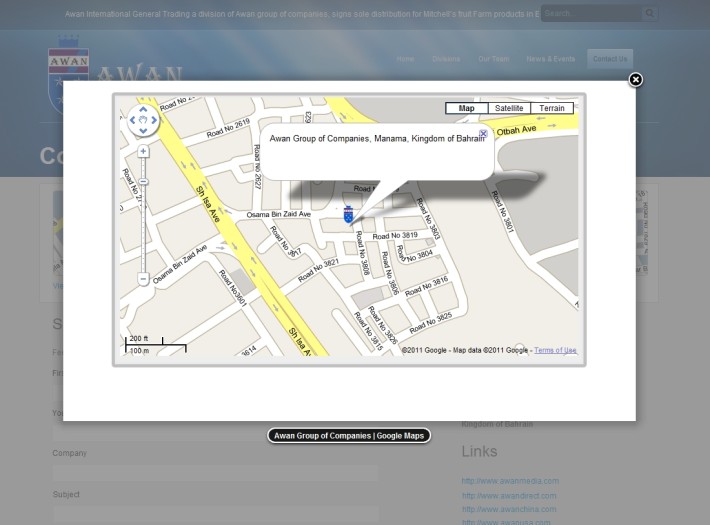The width and height of the screenshot is (710, 525).
Task: Open the Contact Us menu item
Action: click(x=609, y=59)
